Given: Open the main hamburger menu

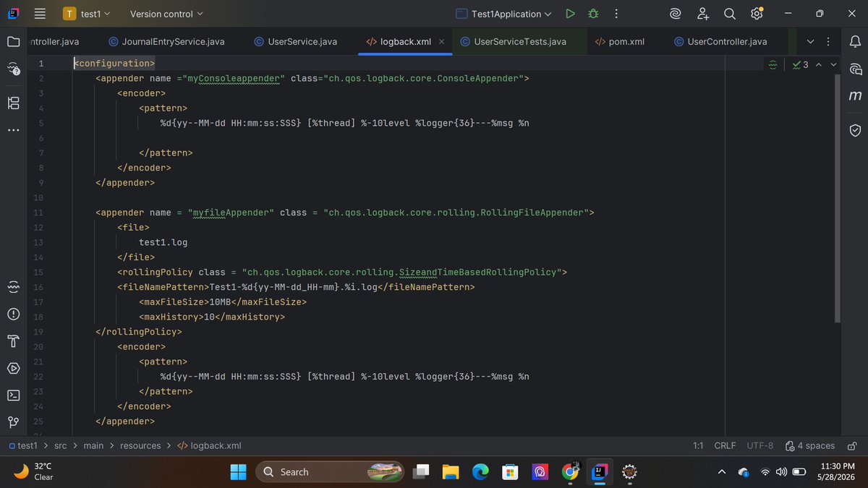Looking at the screenshot, I should pos(40,14).
